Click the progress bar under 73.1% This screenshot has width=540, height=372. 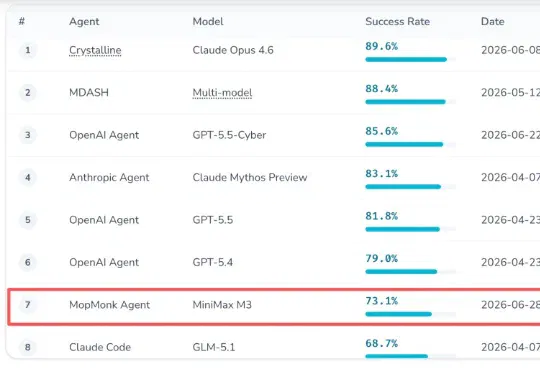click(411, 314)
